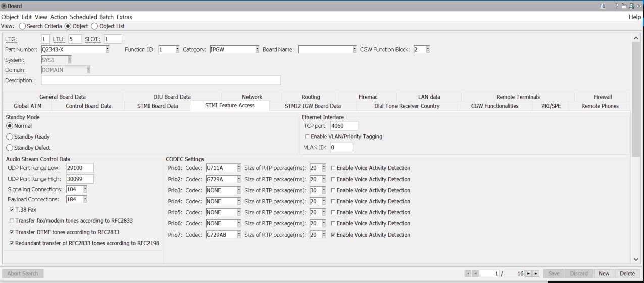The image size is (644, 283).
Task: Select the Object view radio button
Action: 68,26
